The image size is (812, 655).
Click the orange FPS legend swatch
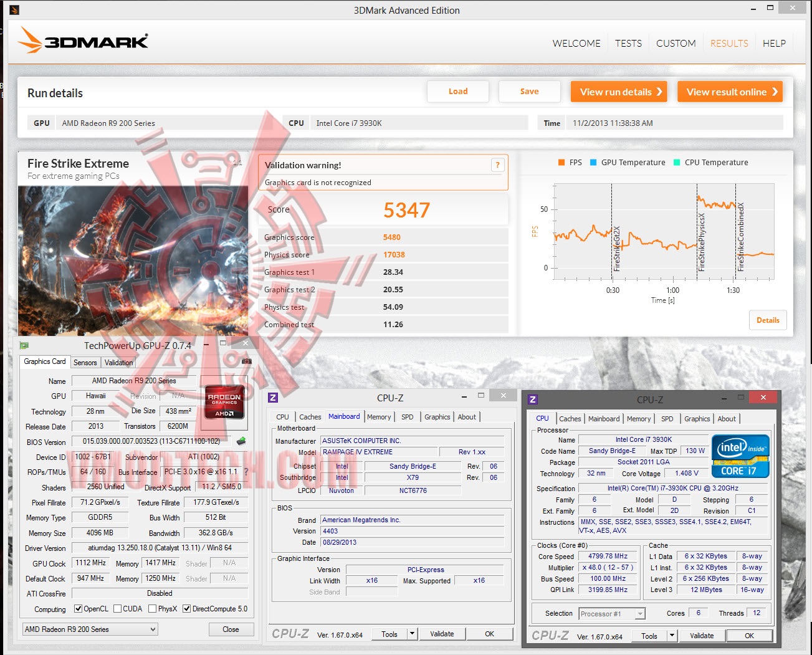pos(561,163)
